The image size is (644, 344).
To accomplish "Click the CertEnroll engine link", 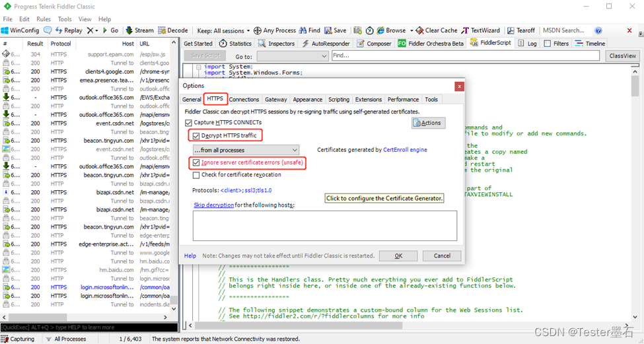I will [405, 150].
